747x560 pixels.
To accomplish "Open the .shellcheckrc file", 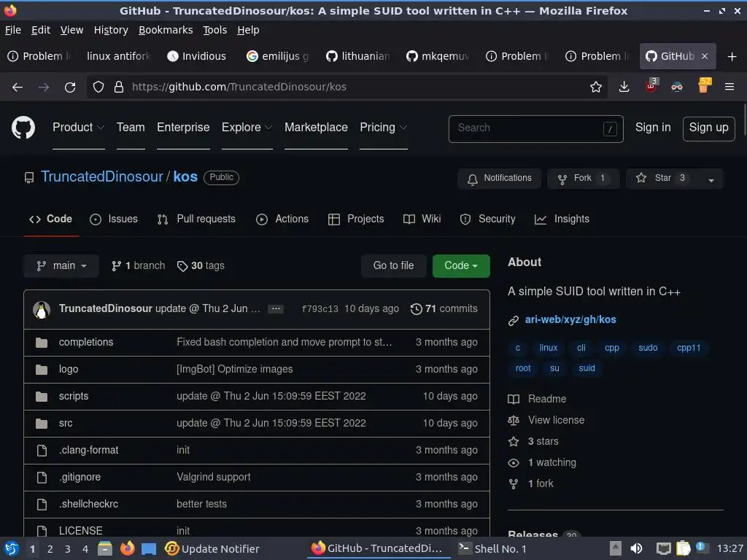I will pos(88,504).
